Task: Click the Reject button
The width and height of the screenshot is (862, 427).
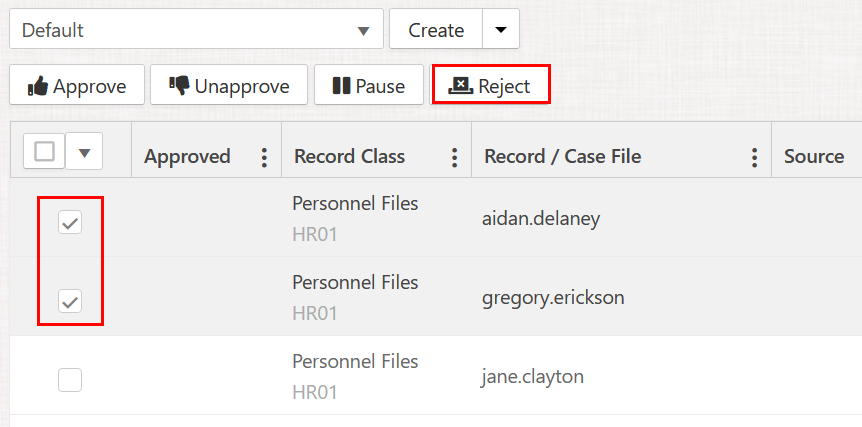Action: [490, 86]
